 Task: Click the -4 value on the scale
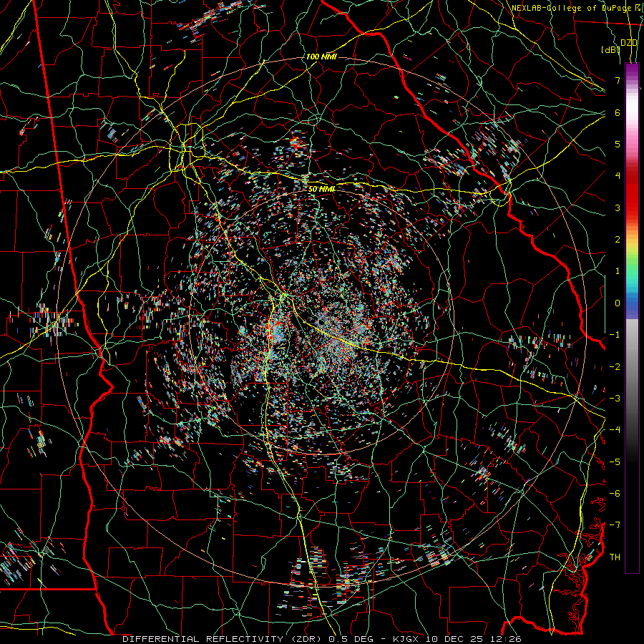[x=615, y=430]
